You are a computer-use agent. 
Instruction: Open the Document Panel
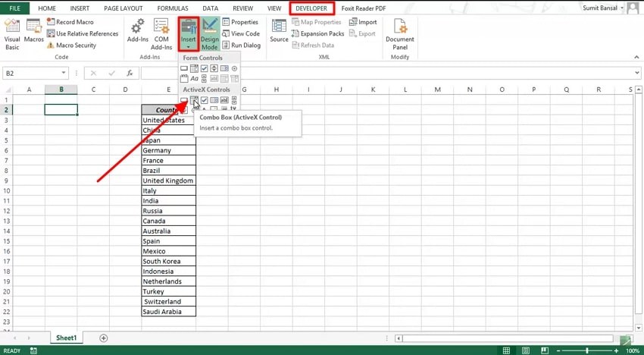(x=400, y=35)
